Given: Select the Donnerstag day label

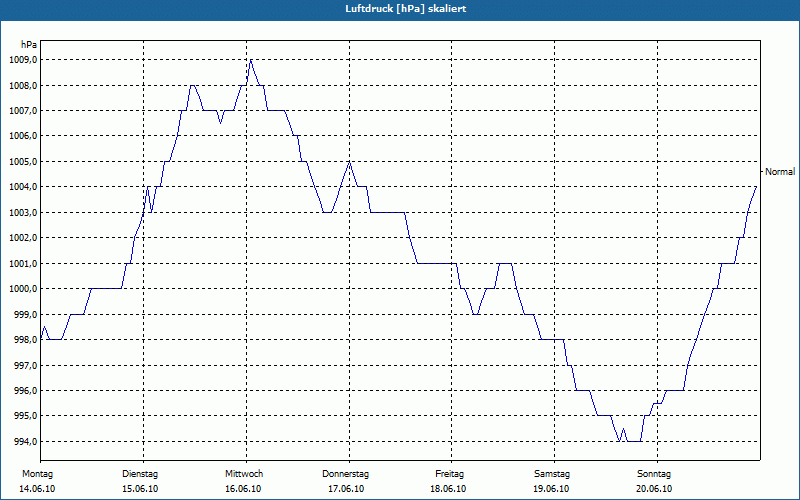Looking at the screenshot, I should (x=345, y=474).
